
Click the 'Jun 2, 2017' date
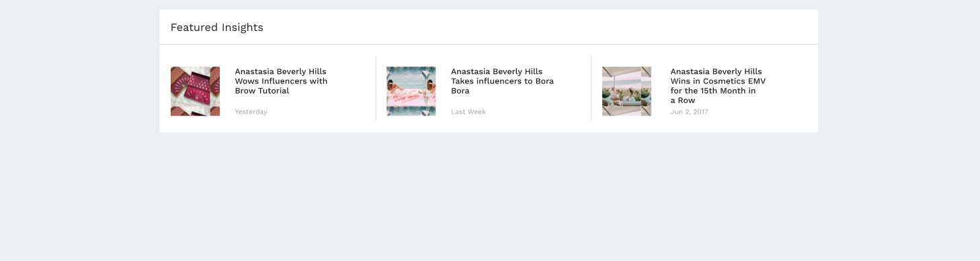(x=689, y=112)
